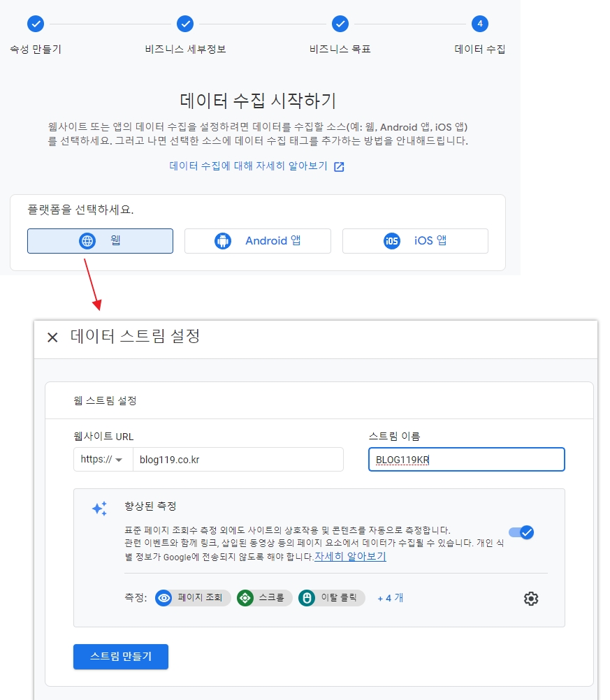Image resolution: width=610 pixels, height=700 pixels.
Task: Click the 페이지 조회 eye icon
Action: (x=163, y=598)
